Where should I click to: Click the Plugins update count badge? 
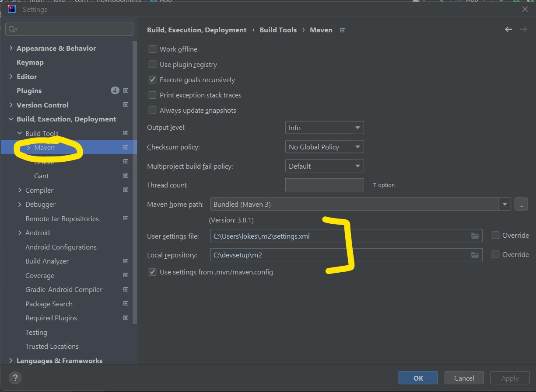click(x=115, y=90)
